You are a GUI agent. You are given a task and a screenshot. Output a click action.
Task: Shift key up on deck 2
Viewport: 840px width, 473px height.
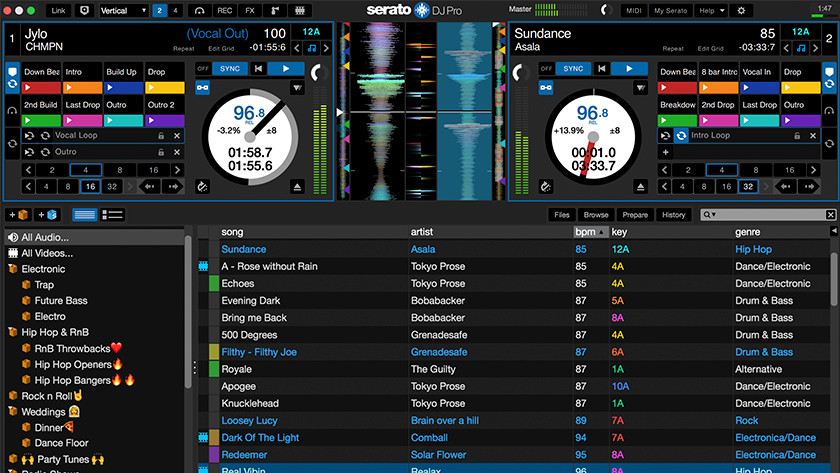click(815, 48)
